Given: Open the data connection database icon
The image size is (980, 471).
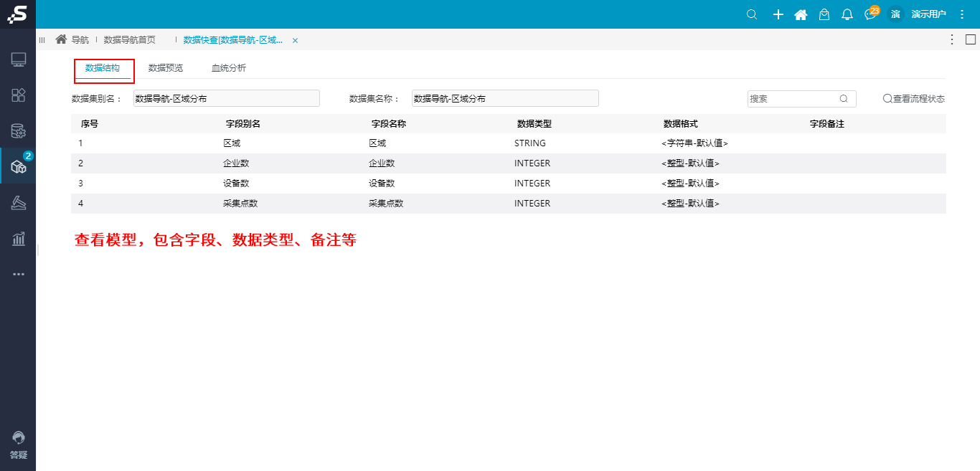Looking at the screenshot, I should [x=19, y=131].
